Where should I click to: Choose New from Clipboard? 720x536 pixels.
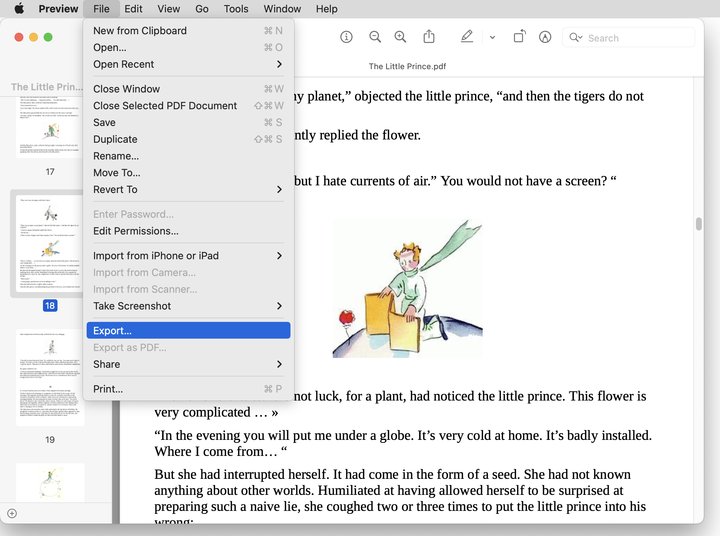coord(188,31)
